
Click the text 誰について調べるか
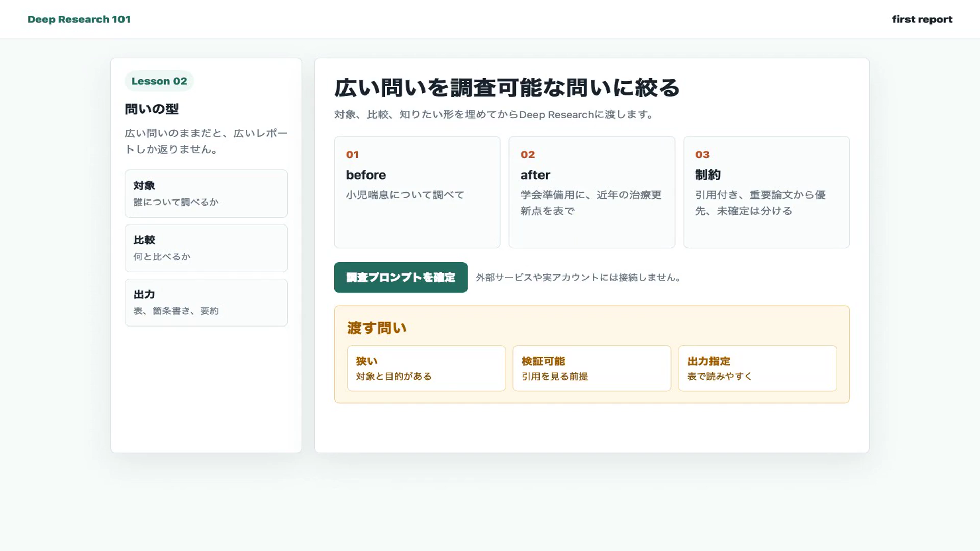pos(176,202)
